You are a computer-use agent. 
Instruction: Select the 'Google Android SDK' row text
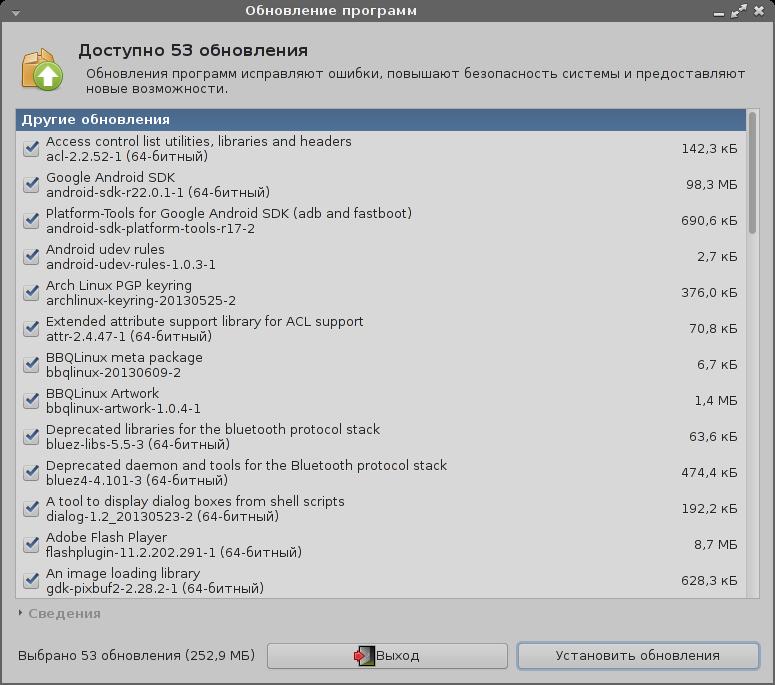[110, 177]
